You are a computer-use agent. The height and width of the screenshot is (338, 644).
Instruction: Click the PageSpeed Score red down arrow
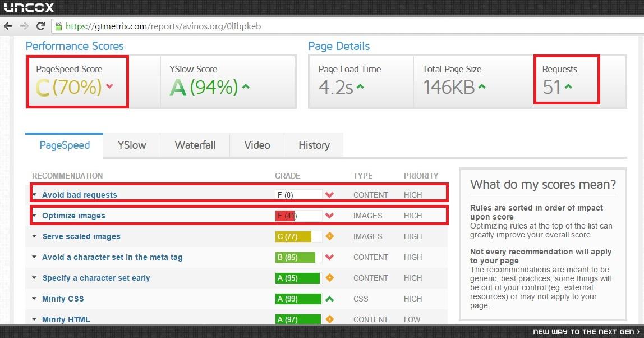tap(109, 86)
